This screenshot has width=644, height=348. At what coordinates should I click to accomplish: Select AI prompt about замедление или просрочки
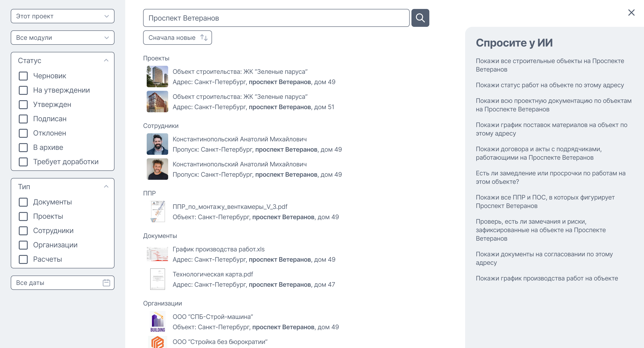coord(550,177)
